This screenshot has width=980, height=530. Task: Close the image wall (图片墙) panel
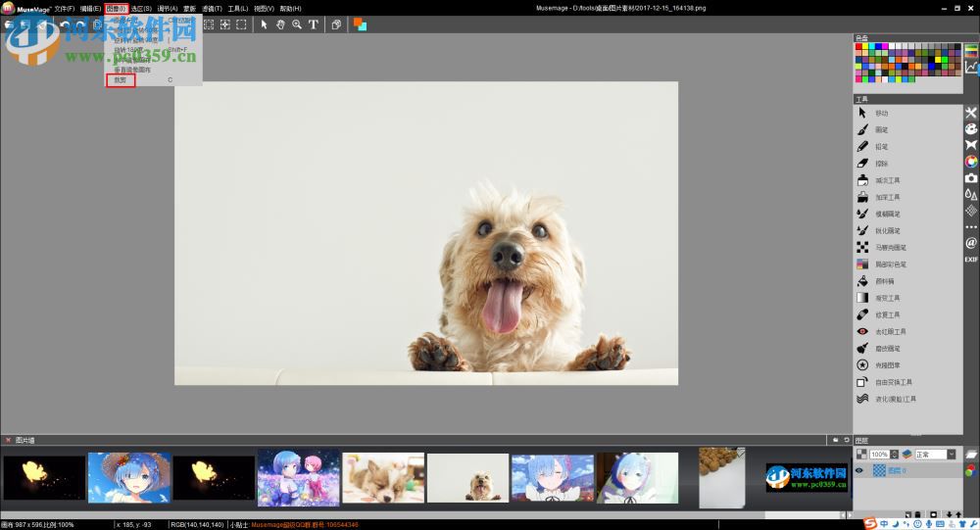coord(8,440)
